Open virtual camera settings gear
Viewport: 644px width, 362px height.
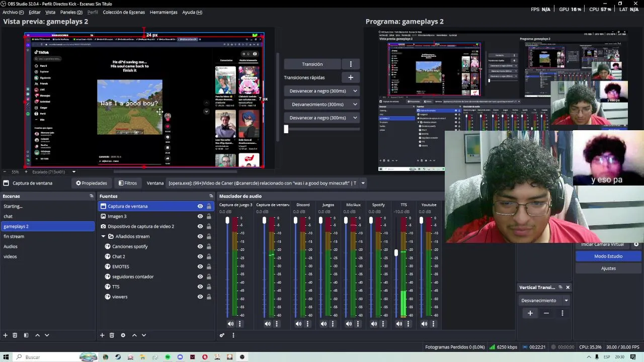(x=636, y=244)
